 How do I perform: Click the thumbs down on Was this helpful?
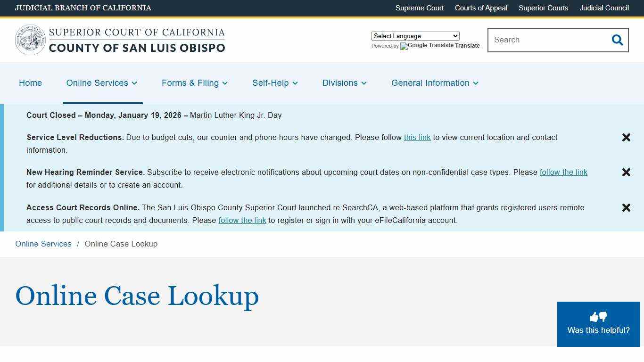(603, 317)
